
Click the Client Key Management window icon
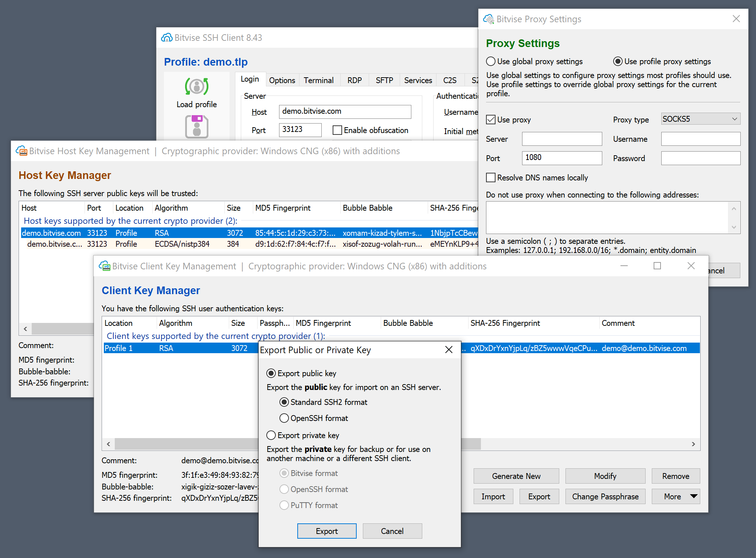105,266
